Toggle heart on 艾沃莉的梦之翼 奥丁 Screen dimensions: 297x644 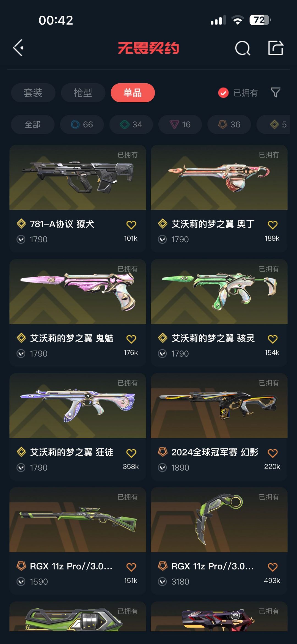coord(273,225)
